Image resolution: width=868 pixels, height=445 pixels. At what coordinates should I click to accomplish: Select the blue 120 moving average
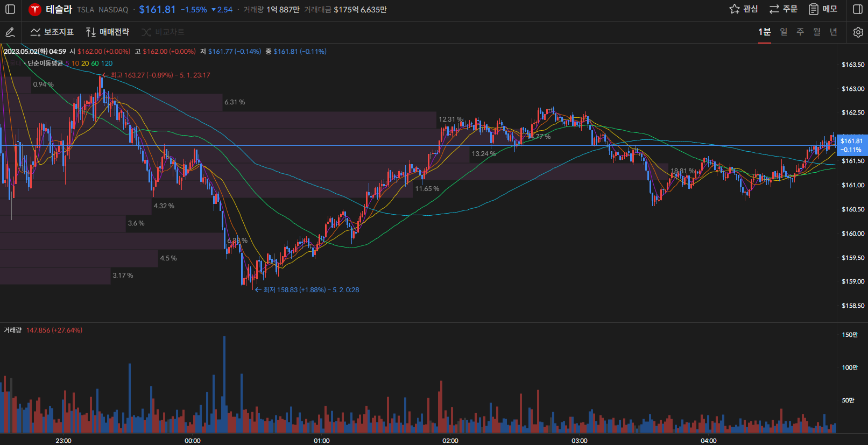point(107,63)
